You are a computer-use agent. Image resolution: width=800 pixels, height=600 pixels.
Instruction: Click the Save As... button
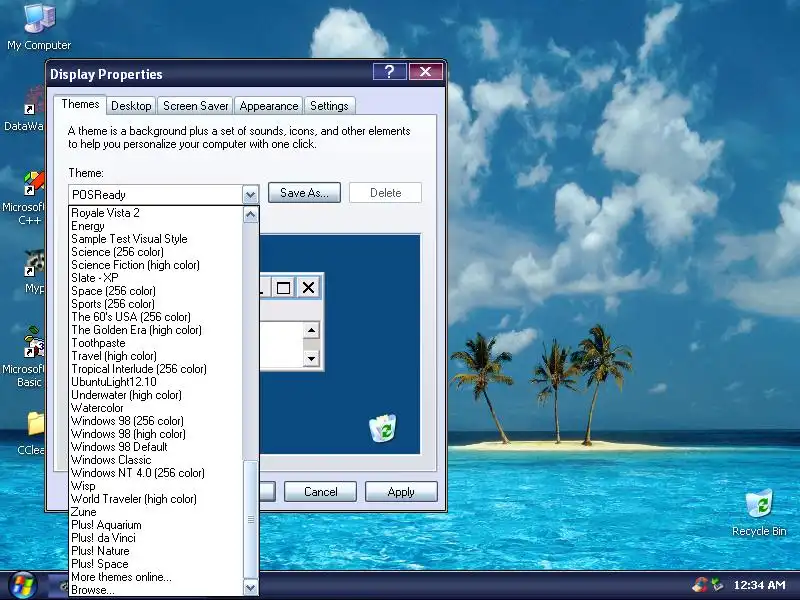pos(304,193)
